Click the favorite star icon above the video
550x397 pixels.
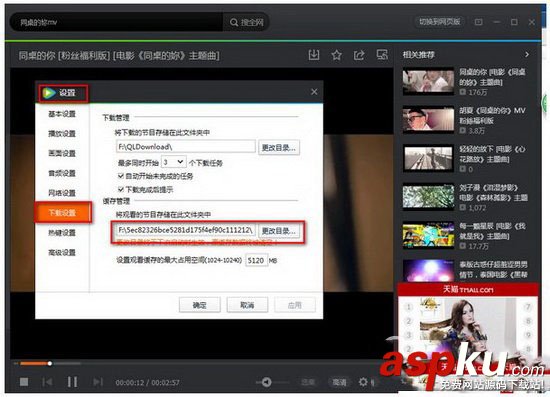336,55
